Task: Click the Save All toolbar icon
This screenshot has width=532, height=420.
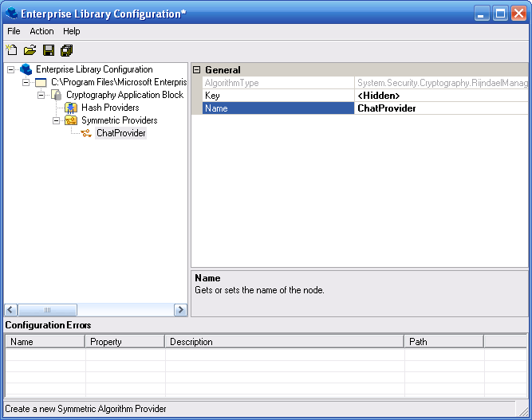Action: (67, 50)
